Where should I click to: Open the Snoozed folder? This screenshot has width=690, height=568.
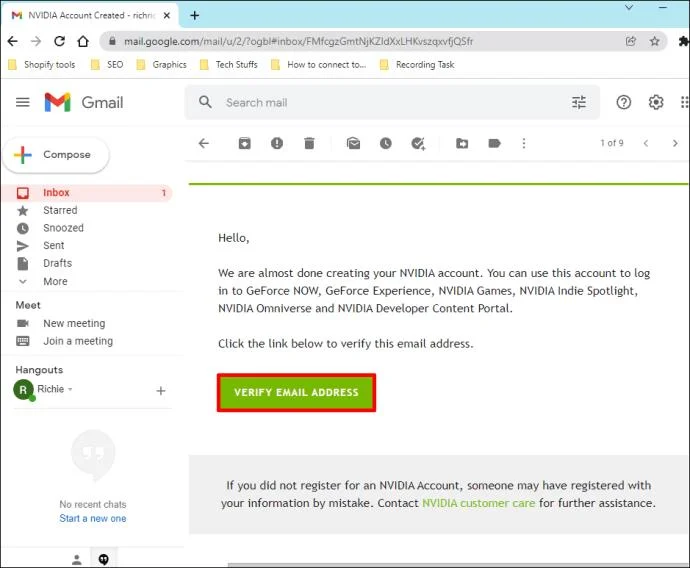(63, 228)
